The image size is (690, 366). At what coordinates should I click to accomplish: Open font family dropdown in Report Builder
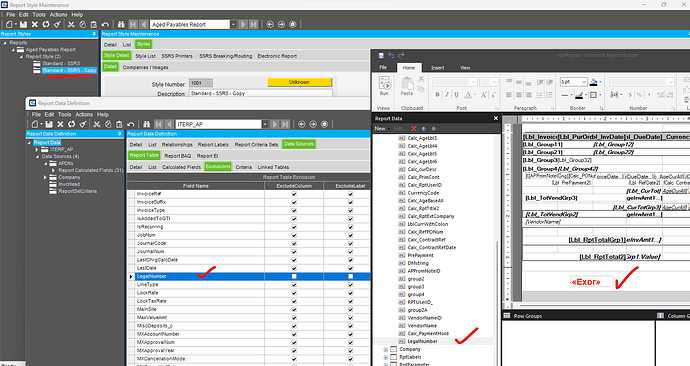[x=473, y=82]
